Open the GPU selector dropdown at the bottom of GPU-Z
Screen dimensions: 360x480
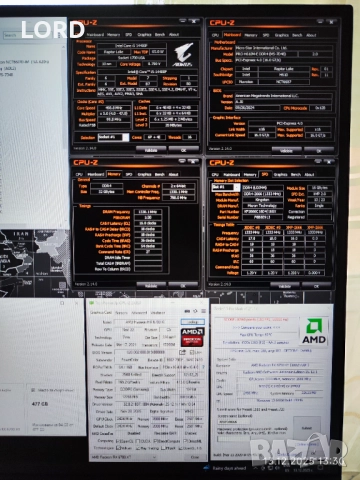[123, 457]
